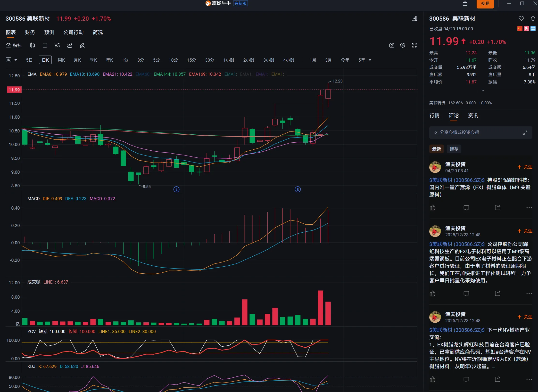
Task: Switch comments to 最新 filter
Action: 437,149
